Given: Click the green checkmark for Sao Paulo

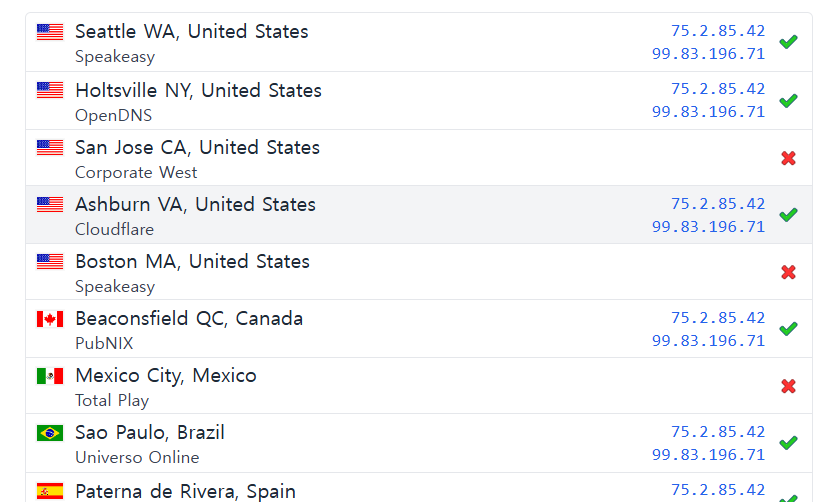Looking at the screenshot, I should 788,443.
